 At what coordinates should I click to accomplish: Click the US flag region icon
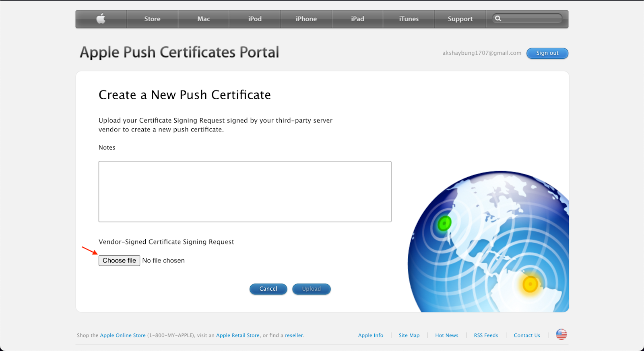pyautogui.click(x=561, y=334)
